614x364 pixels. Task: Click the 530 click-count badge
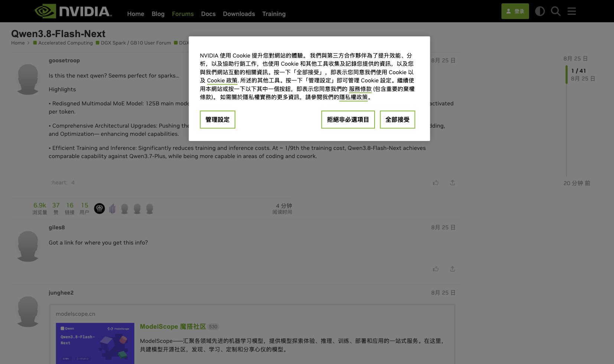[x=213, y=327]
